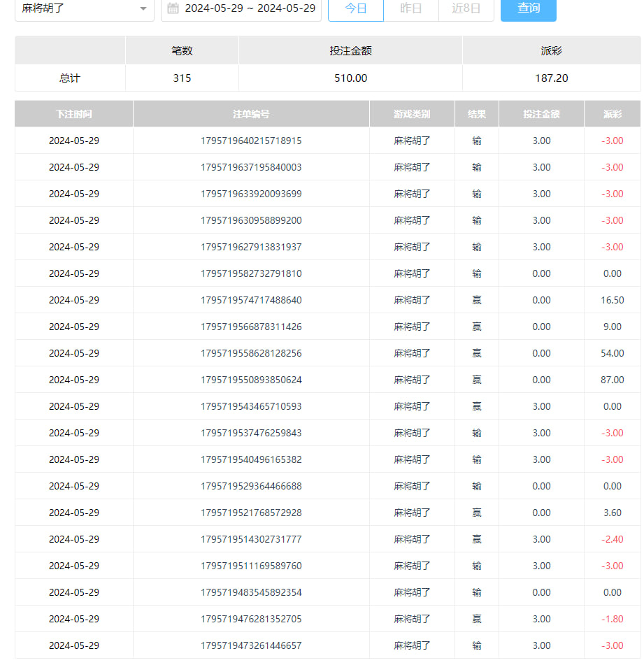Click the 下注时间 column header
Image resolution: width=644 pixels, height=665 pixels.
(x=74, y=114)
